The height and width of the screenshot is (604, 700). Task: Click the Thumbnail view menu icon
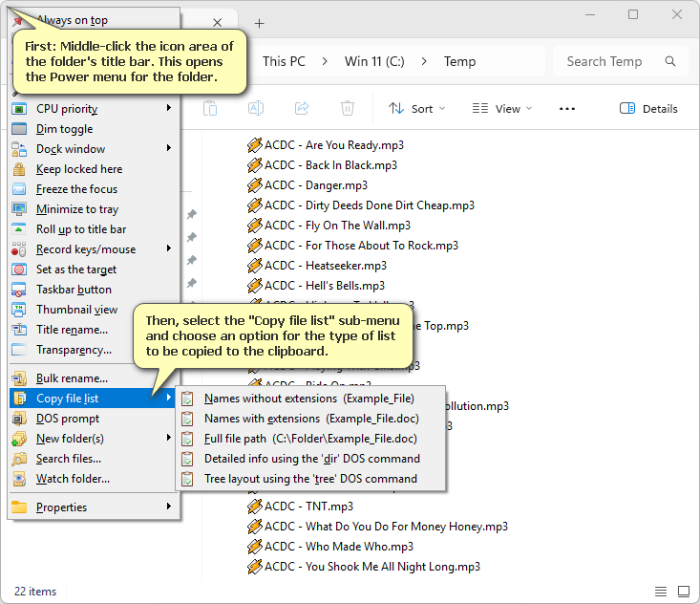pos(18,310)
